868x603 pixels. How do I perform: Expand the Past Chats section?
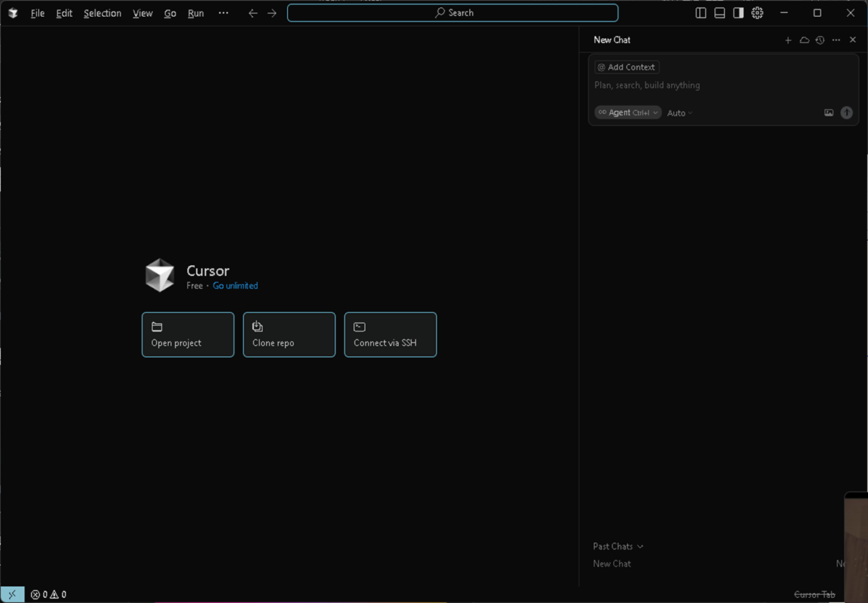[x=618, y=546]
